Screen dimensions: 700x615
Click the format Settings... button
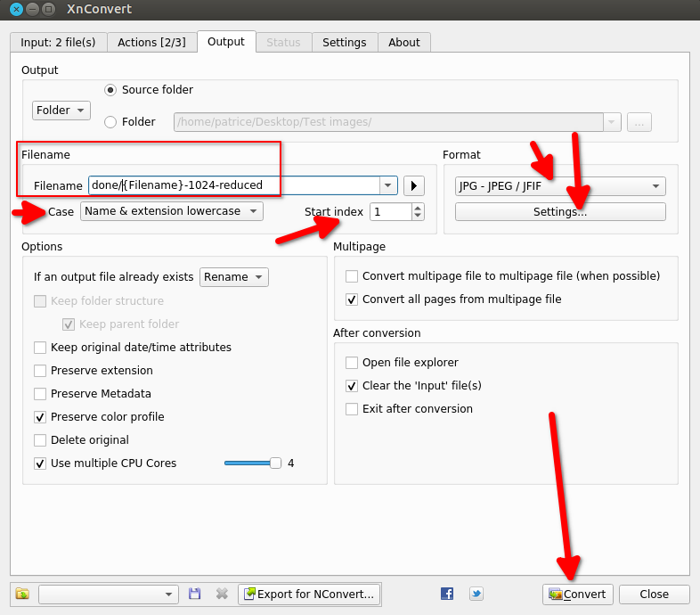point(560,212)
